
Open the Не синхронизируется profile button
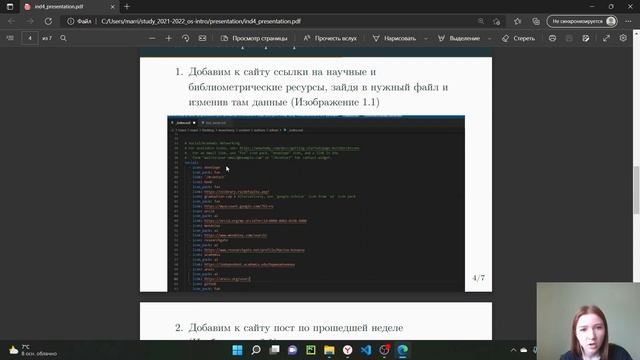point(582,21)
